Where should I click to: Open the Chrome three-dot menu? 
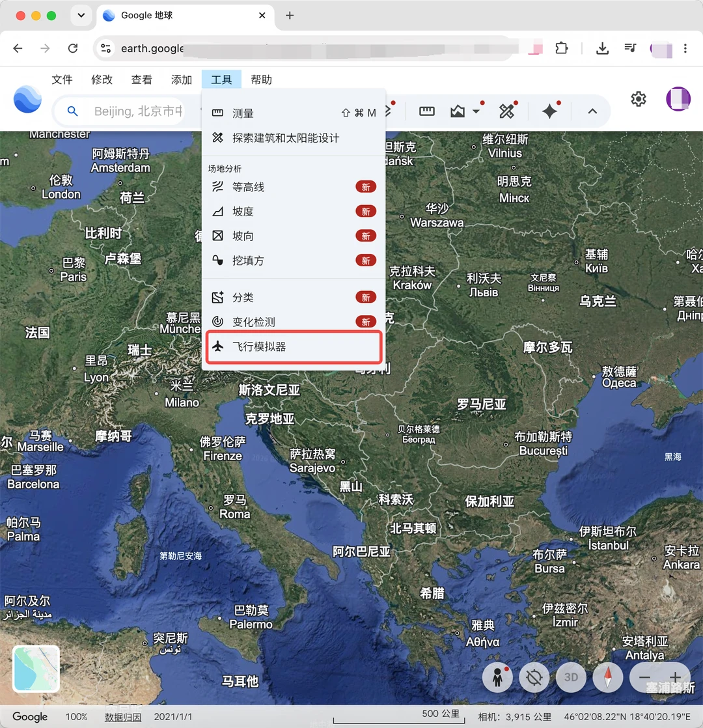[685, 48]
